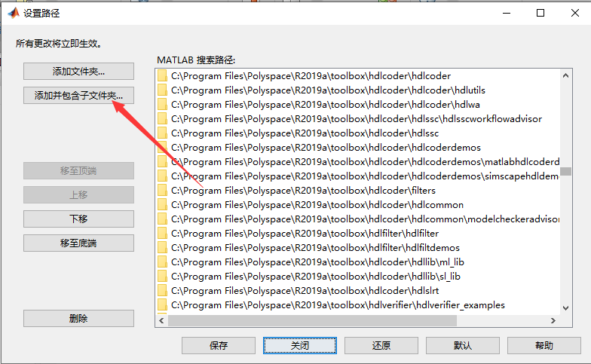Click the vertical scrollbar thumb

[x=565, y=172]
